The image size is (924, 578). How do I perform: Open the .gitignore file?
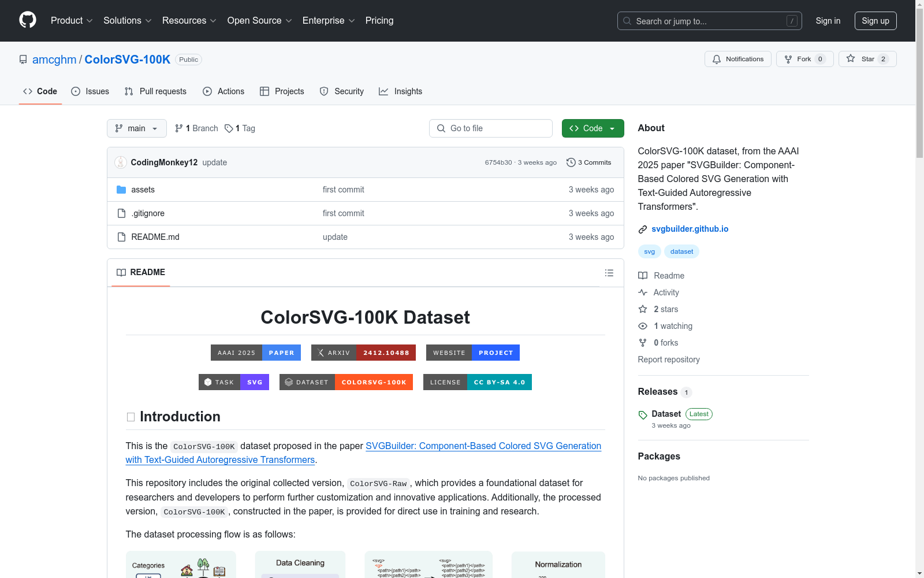(x=148, y=213)
